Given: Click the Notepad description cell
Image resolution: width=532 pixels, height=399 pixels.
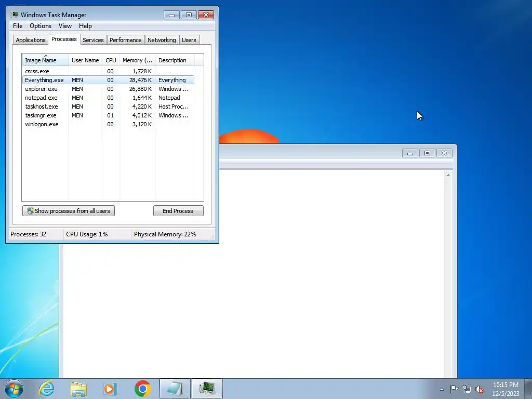Looking at the screenshot, I should [x=169, y=98].
